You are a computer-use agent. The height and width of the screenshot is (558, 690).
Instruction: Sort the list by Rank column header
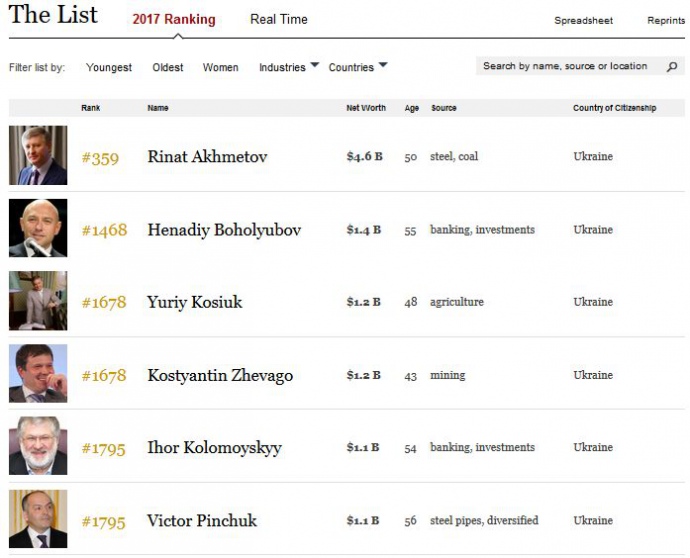pyautogui.click(x=91, y=108)
